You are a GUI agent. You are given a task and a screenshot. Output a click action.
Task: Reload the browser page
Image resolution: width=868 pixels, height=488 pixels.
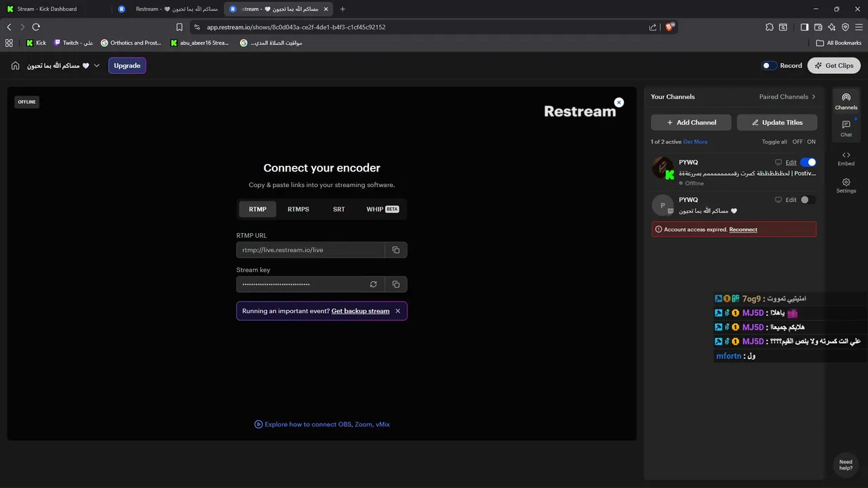[x=36, y=27]
